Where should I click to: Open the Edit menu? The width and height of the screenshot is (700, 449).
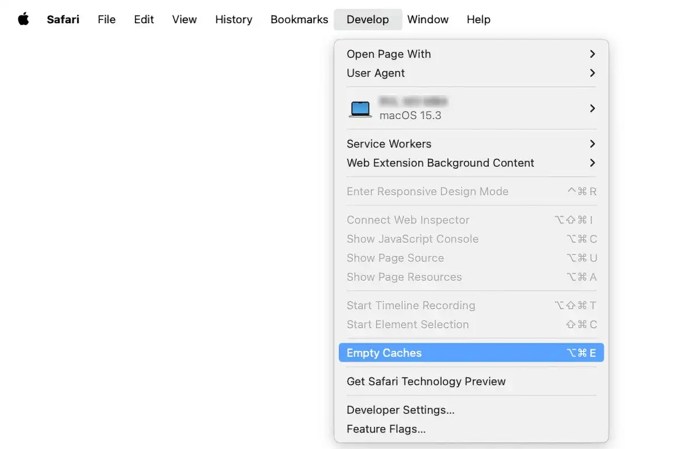pos(144,19)
